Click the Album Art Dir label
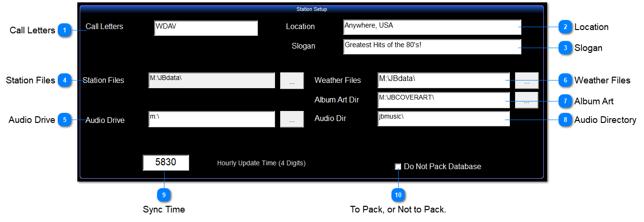Screen dimensions: 644x222 pyautogui.click(x=337, y=100)
